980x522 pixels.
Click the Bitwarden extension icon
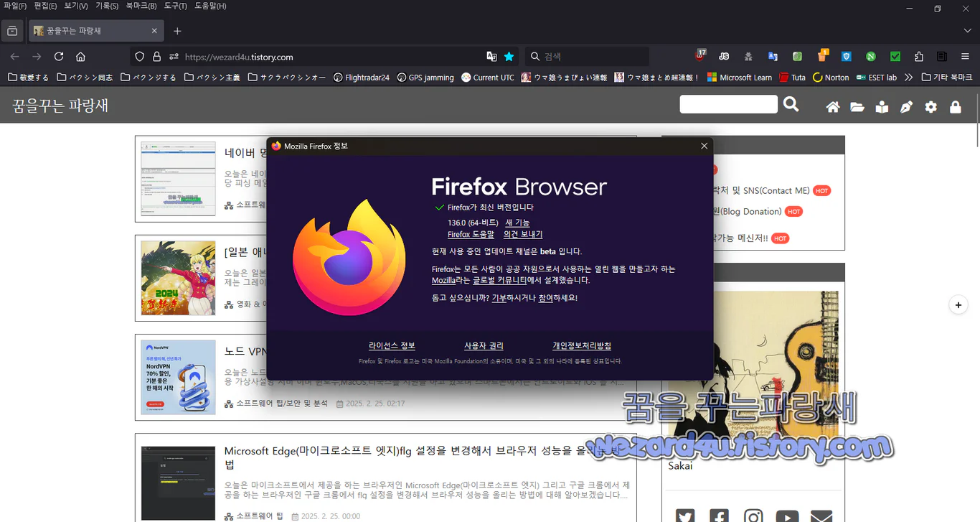[x=847, y=56]
